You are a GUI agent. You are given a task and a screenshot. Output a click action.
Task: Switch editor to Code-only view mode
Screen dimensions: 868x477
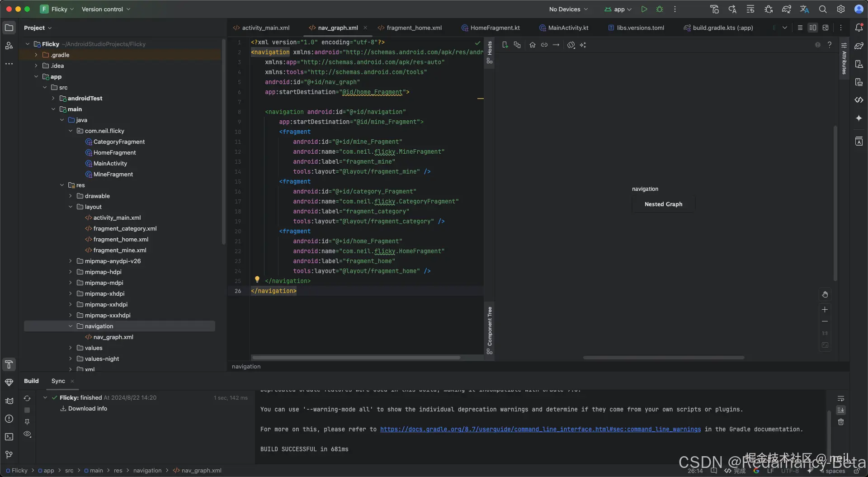(x=800, y=28)
